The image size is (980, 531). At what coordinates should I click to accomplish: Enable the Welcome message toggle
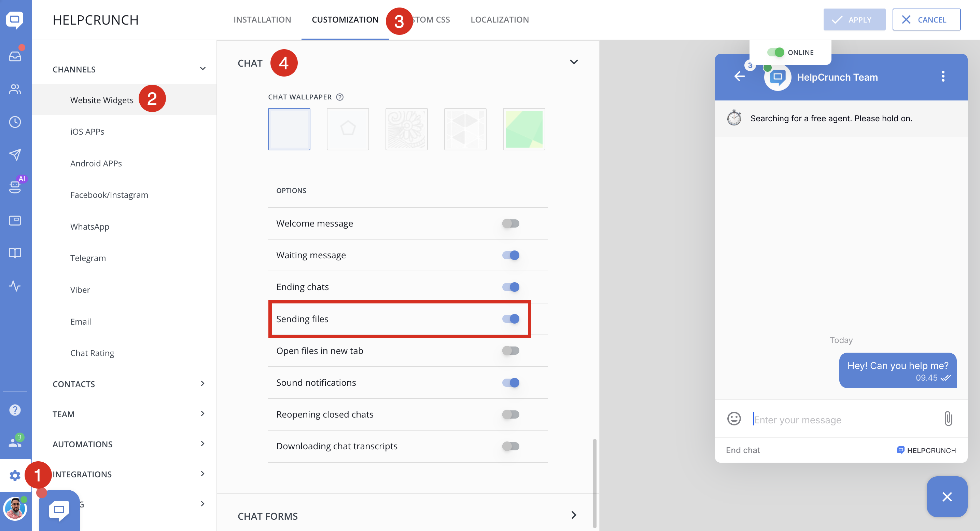[x=510, y=223]
